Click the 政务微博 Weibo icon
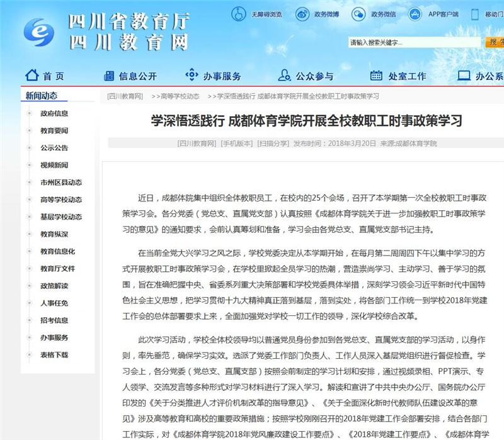504x440 pixels. pos(302,14)
